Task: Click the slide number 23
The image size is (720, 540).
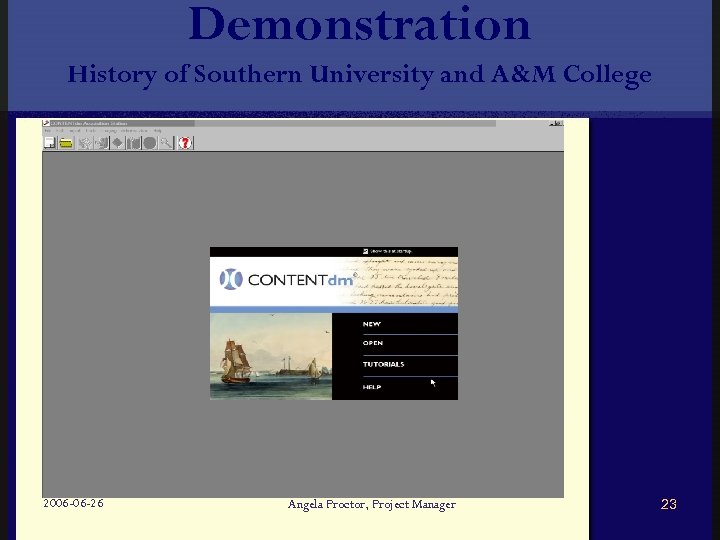Action: click(669, 504)
